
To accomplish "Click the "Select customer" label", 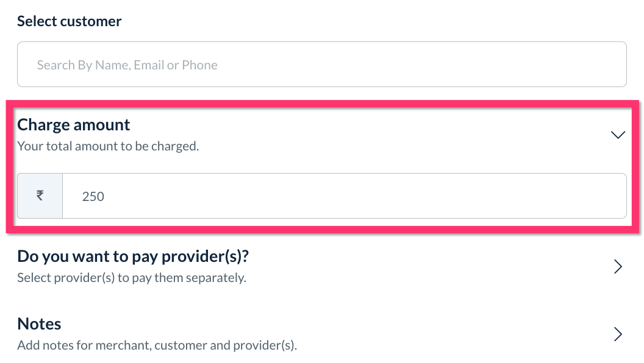I will (69, 21).
